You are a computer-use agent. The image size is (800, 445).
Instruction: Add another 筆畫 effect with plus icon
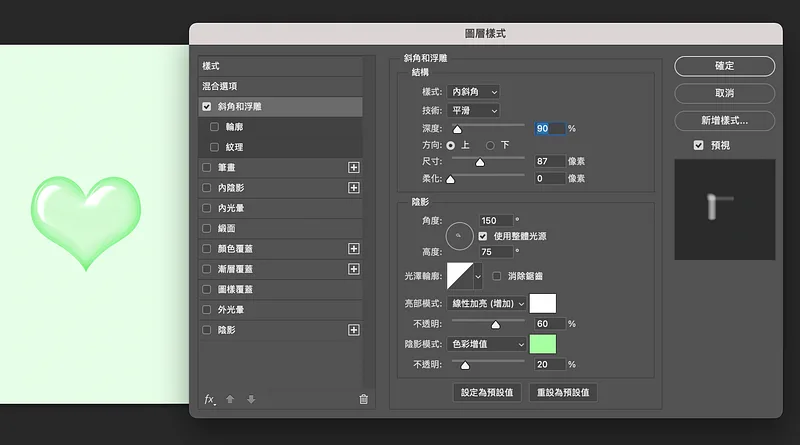(x=354, y=167)
